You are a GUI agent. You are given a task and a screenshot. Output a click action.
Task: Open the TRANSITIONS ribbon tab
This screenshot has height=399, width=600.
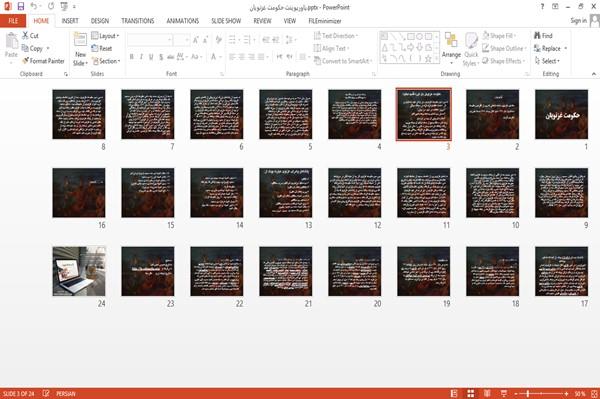coord(138,21)
